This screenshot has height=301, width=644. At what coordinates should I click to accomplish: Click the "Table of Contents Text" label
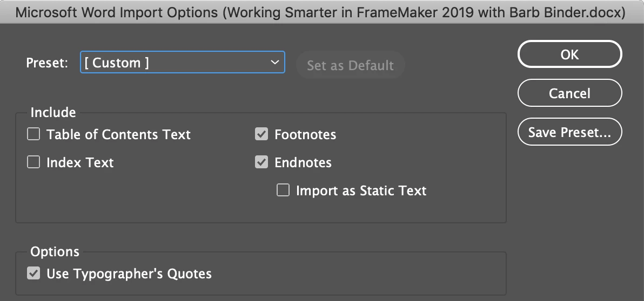pyautogui.click(x=118, y=134)
